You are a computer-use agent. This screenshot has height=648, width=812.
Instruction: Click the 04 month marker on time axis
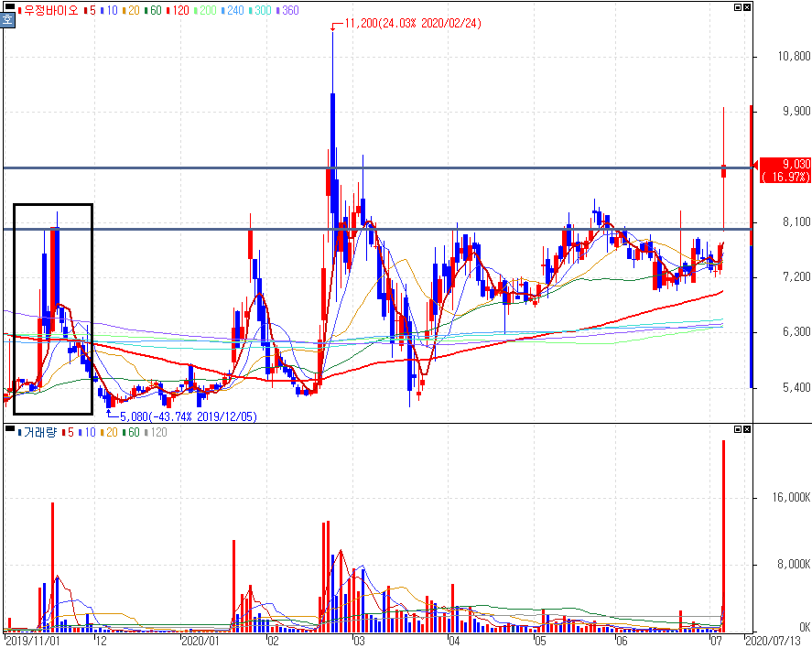click(454, 641)
